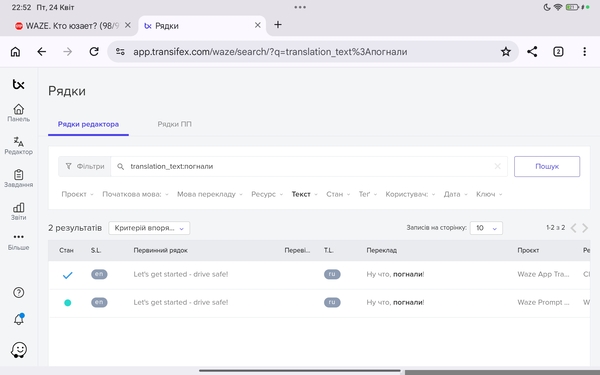Click Переклад column header
The width and height of the screenshot is (600, 375).
pos(382,250)
